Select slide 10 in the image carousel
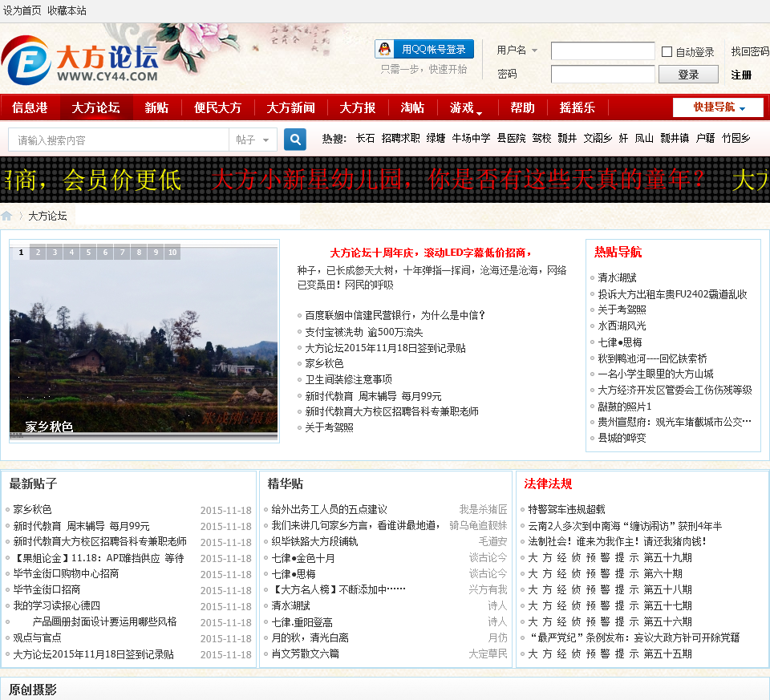Image resolution: width=770 pixels, height=700 pixels. tap(172, 252)
